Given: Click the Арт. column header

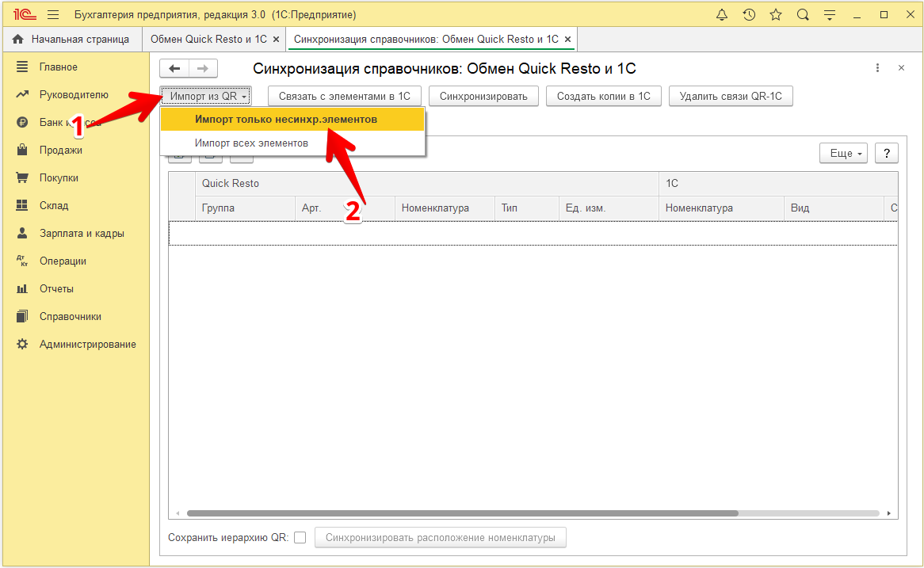Looking at the screenshot, I should (345, 208).
